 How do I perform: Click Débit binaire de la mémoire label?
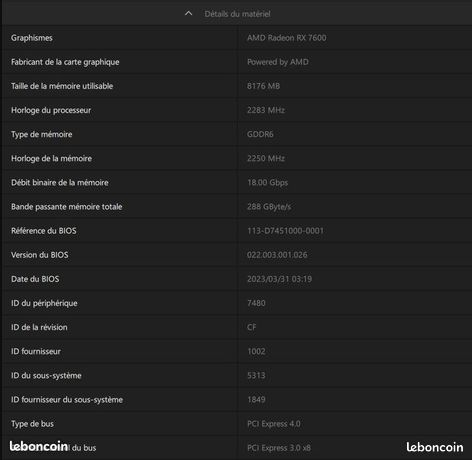tap(60, 183)
